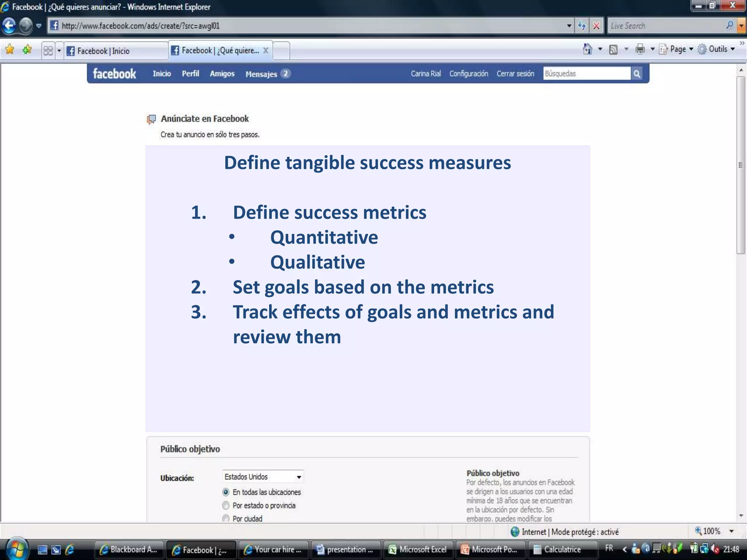Click the Add to Favorites icon
747x560 pixels.
[x=27, y=49]
